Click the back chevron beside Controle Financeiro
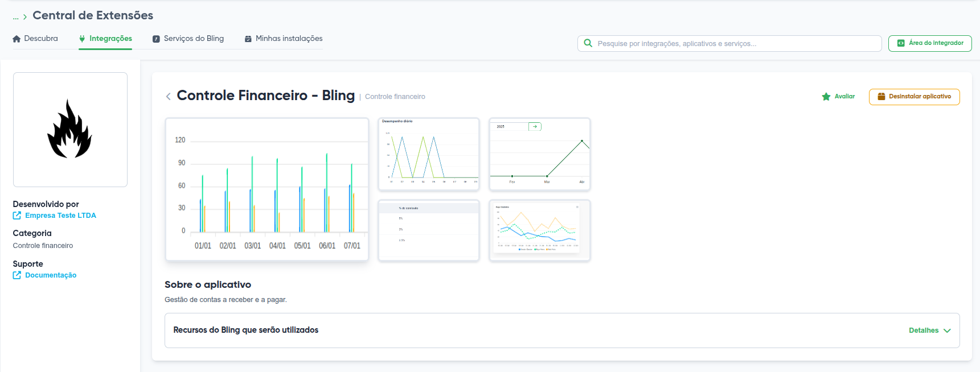Screen dimensions: 980x372 pos(168,97)
